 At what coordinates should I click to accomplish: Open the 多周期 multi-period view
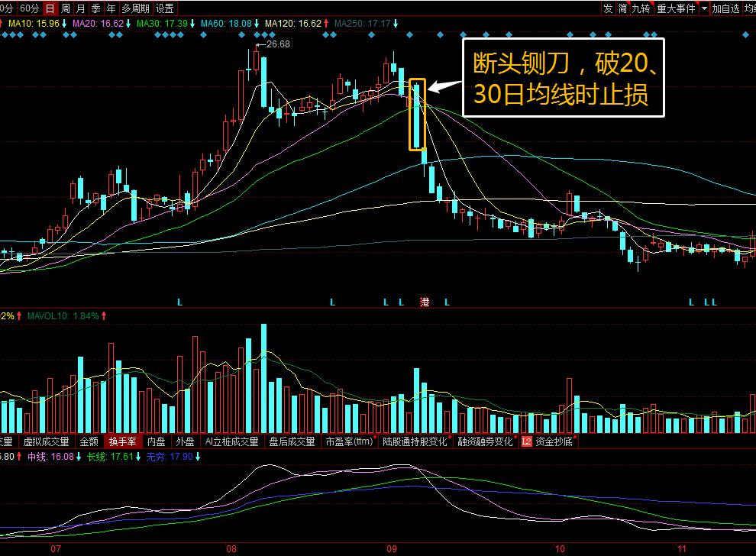[135, 8]
